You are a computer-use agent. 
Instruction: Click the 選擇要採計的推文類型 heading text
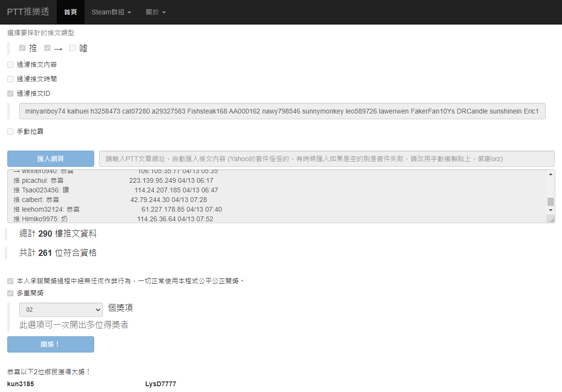click(40, 33)
